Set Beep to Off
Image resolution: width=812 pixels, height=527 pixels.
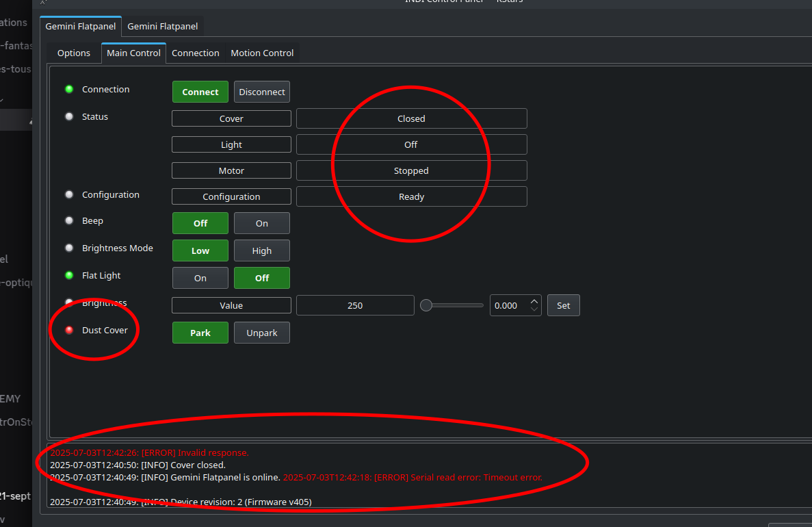(x=200, y=223)
